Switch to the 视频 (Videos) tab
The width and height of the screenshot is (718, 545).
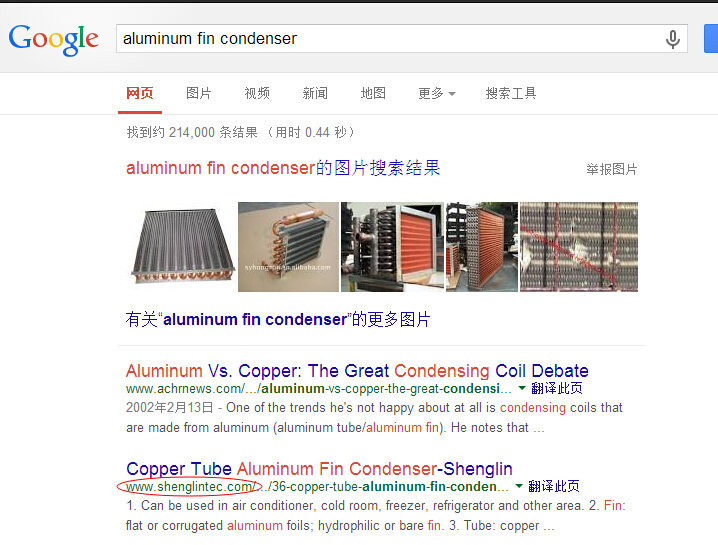pyautogui.click(x=257, y=93)
